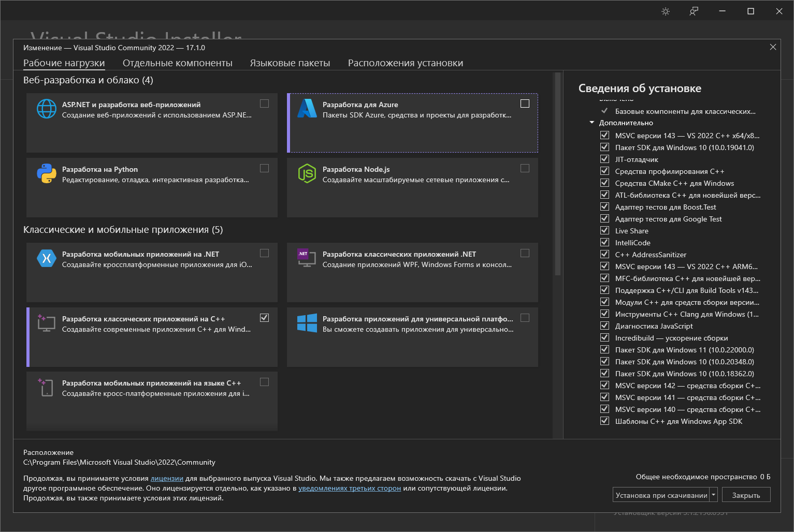This screenshot has height=532, width=794.
Task: Uncheck MSVC версии 140 build tools
Action: [604, 409]
